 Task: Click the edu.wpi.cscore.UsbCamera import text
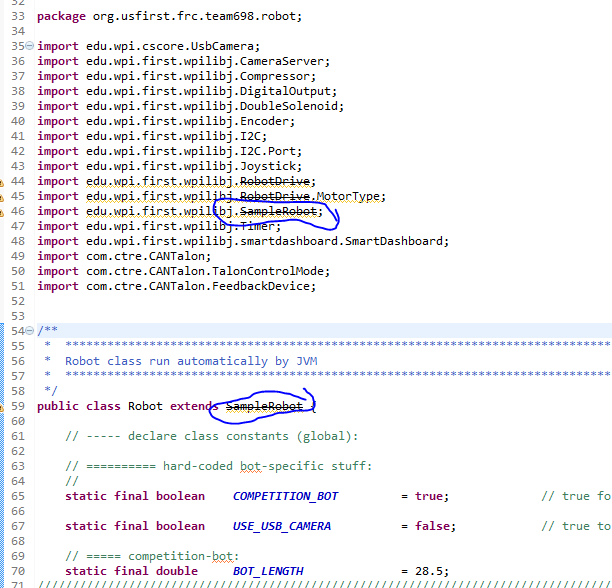(x=170, y=46)
